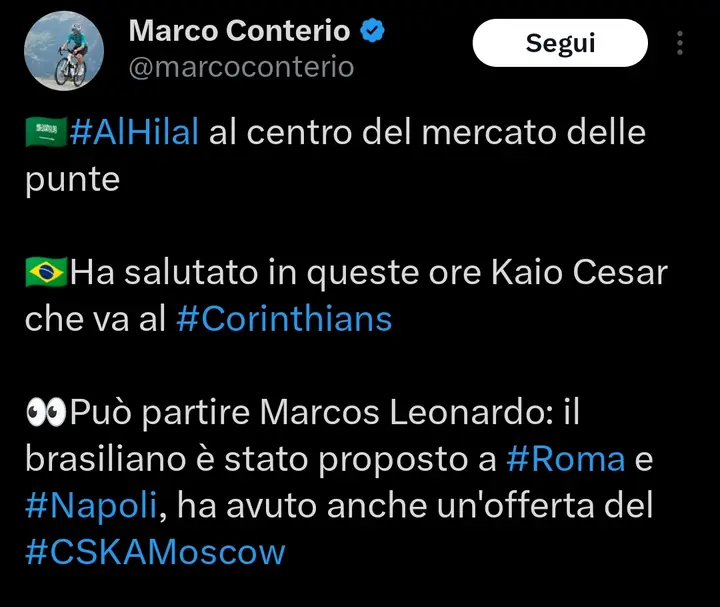Open the #AlHilal hashtag
The image size is (720, 607).
pos(134,131)
